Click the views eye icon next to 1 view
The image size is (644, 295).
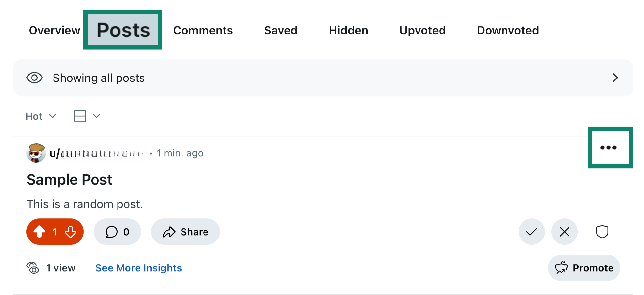click(x=33, y=268)
